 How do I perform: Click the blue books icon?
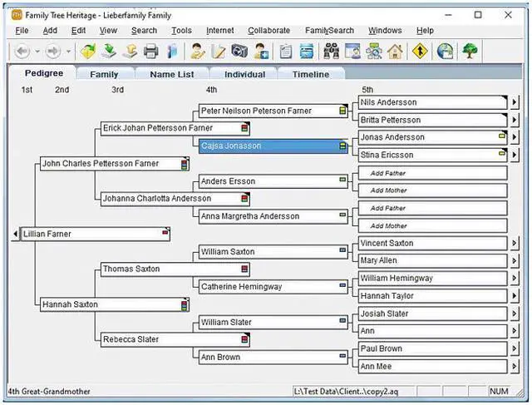172,52
